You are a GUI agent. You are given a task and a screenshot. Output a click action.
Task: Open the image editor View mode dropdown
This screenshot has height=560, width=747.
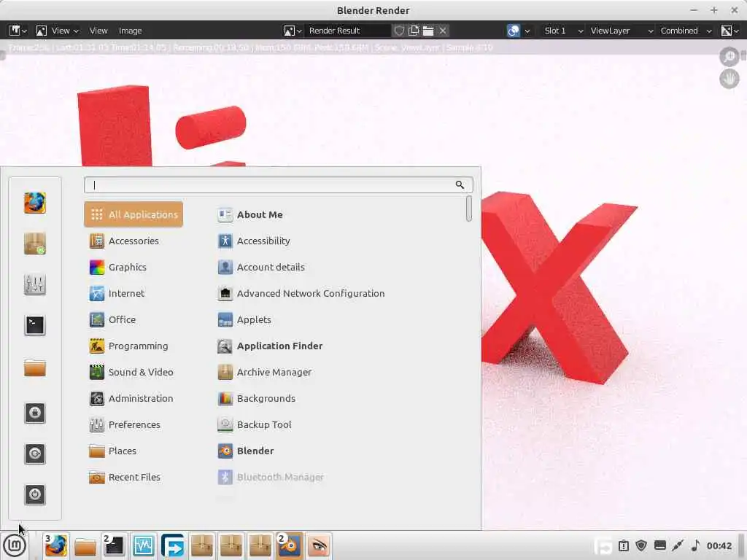(x=57, y=31)
